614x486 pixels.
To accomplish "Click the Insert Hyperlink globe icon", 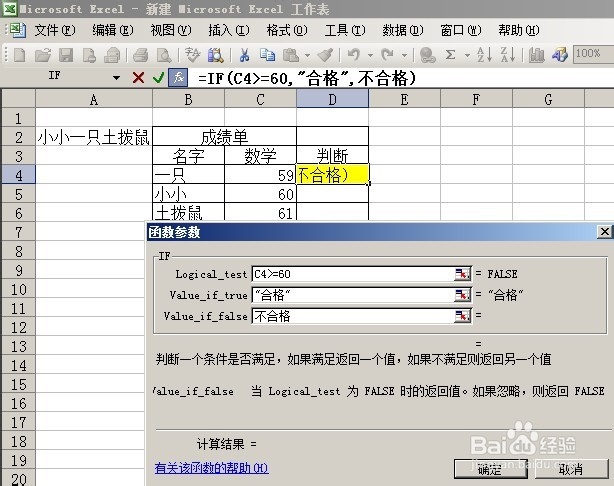I will (x=428, y=55).
